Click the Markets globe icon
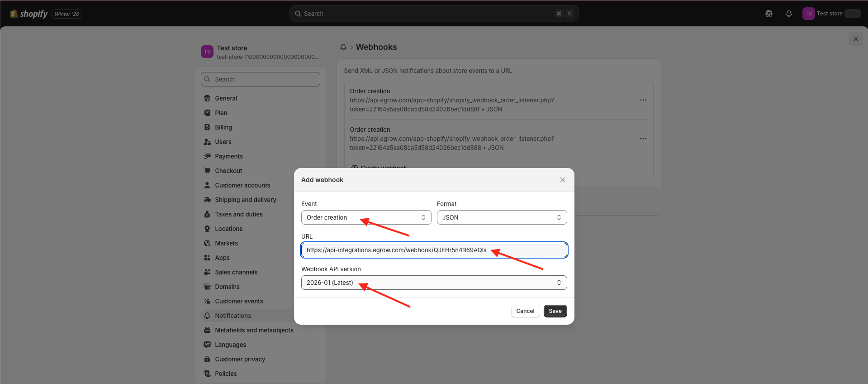The height and width of the screenshot is (384, 868). 207,243
